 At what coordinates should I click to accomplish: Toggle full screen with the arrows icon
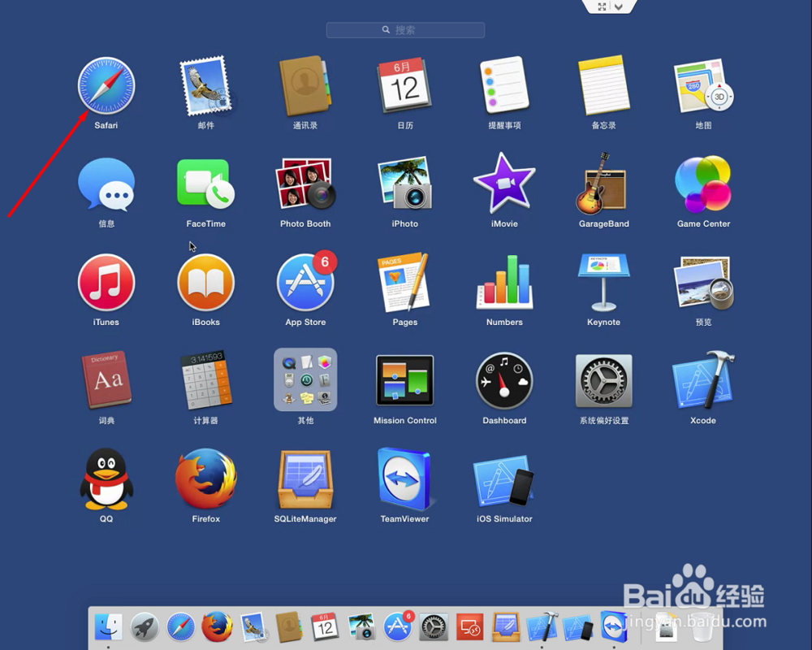602,6
